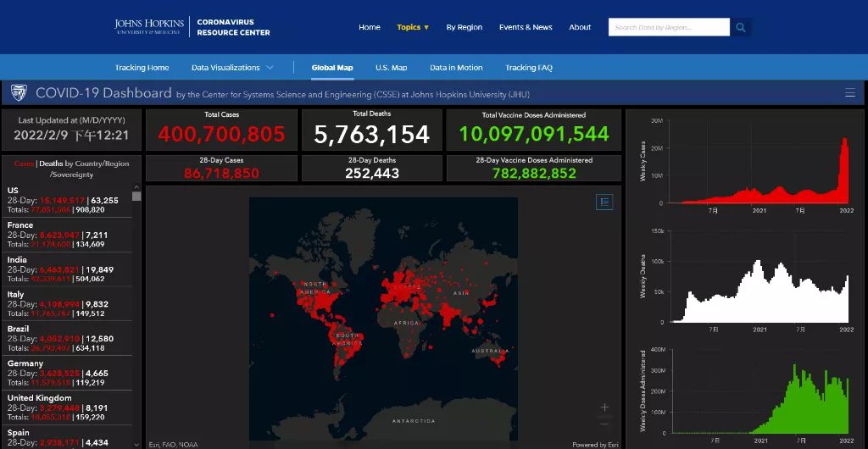Open Events & News page

tap(526, 27)
